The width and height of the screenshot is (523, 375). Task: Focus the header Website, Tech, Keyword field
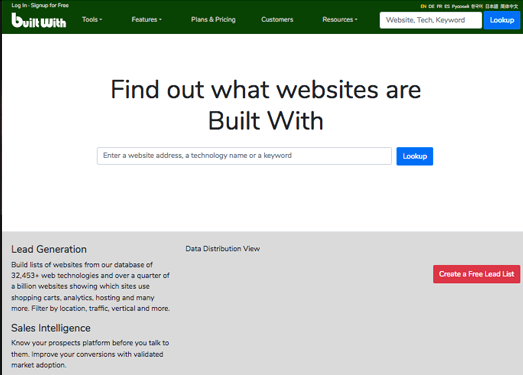click(x=431, y=20)
